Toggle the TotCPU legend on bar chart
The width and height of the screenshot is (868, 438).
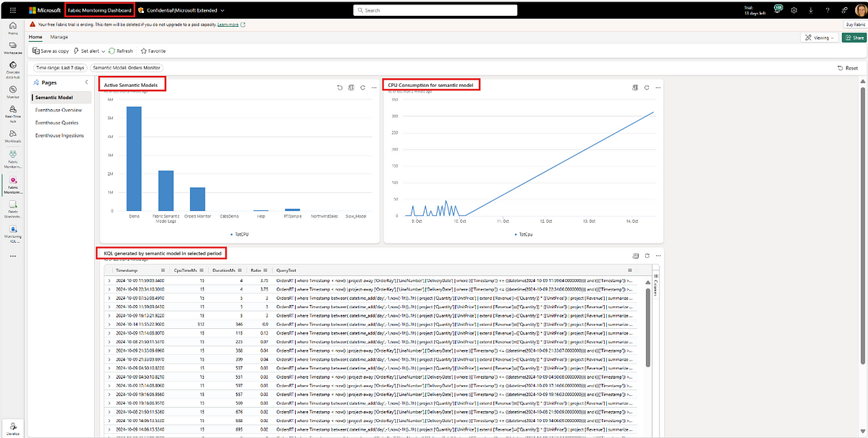coord(239,234)
